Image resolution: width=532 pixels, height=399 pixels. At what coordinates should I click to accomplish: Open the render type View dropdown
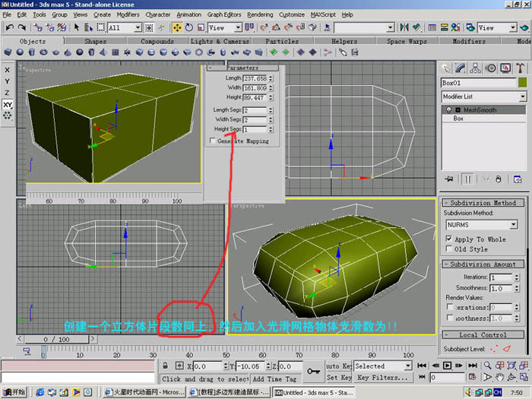click(497, 27)
